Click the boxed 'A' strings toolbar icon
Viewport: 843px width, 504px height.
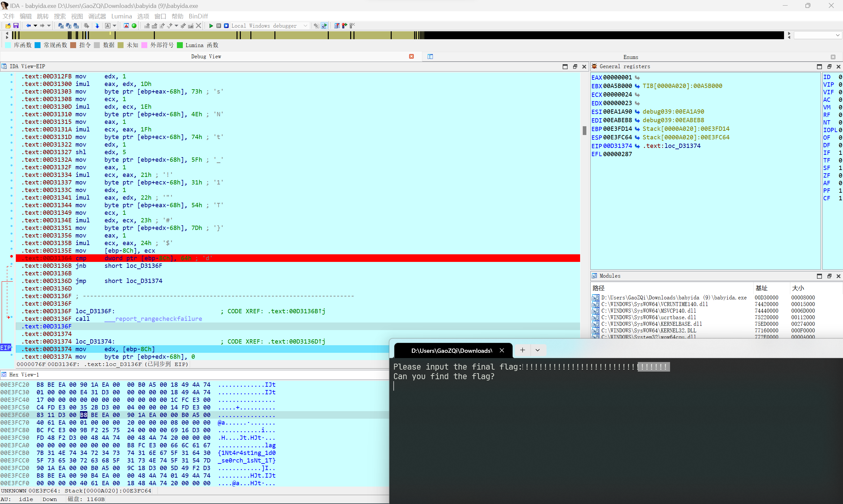click(108, 26)
